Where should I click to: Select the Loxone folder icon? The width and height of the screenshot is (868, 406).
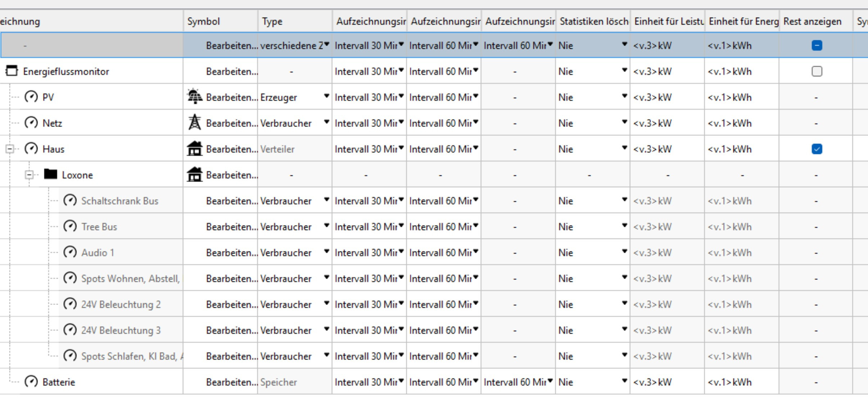pos(50,174)
